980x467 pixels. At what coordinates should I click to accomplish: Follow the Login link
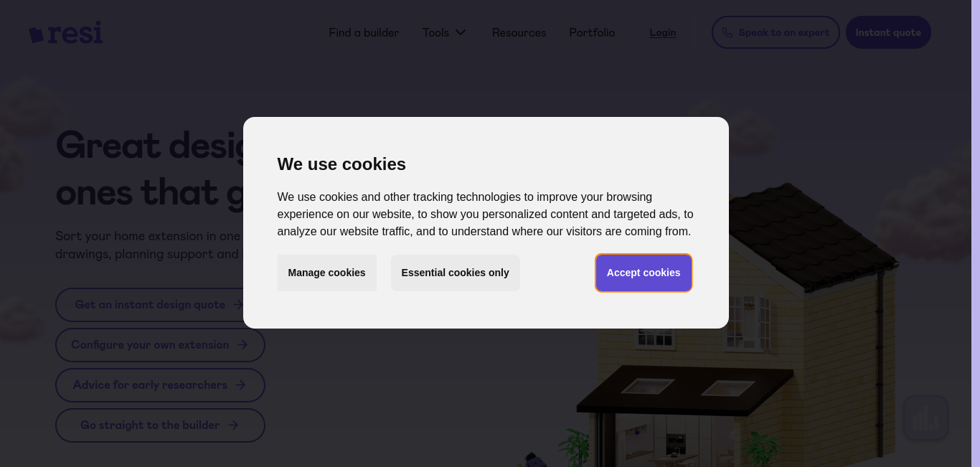click(x=663, y=32)
